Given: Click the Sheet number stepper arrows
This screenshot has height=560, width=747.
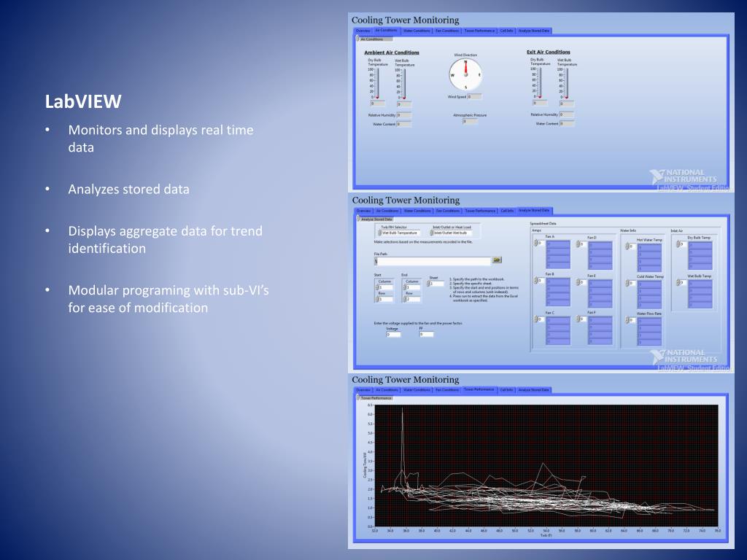Looking at the screenshot, I should pos(429,284).
